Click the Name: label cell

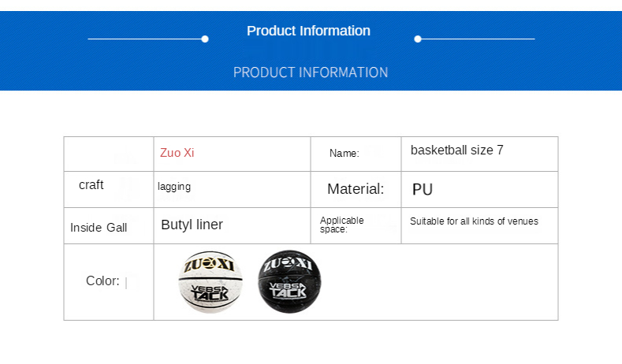(344, 154)
